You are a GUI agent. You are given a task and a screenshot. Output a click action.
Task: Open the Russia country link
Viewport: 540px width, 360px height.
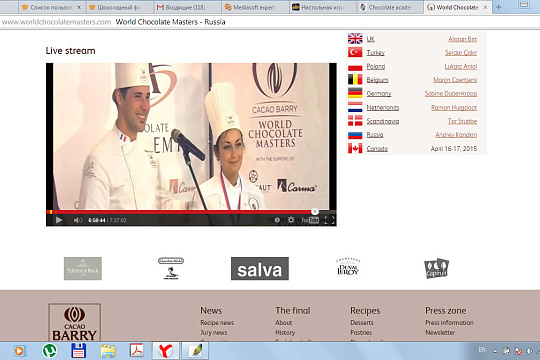375,135
